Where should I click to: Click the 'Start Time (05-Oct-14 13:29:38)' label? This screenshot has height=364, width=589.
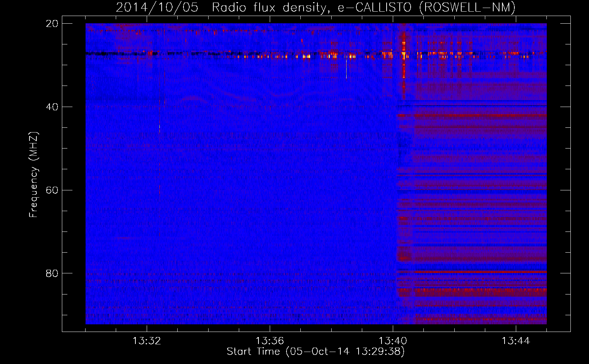316,352
